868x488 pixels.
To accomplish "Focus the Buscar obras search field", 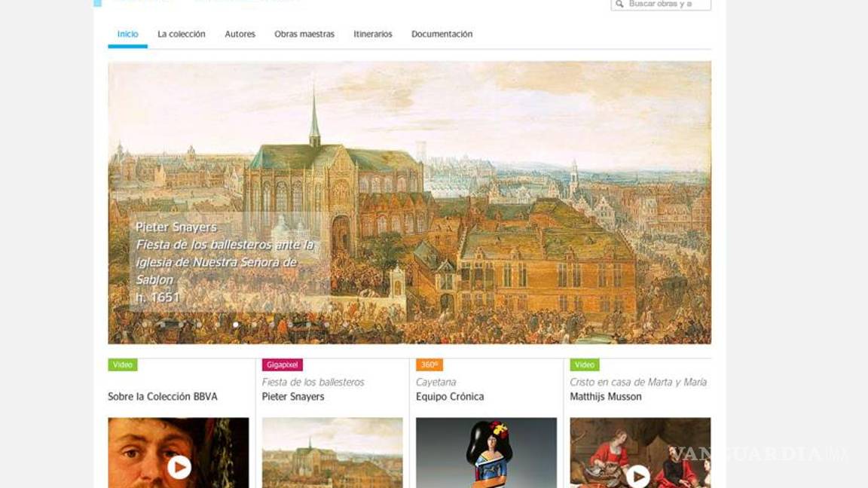I will click(661, 5).
